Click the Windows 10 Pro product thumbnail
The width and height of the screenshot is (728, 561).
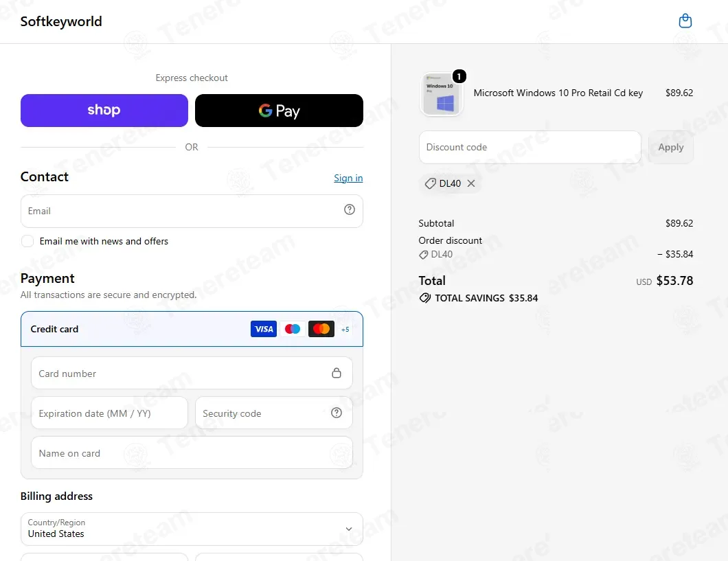[442, 94]
